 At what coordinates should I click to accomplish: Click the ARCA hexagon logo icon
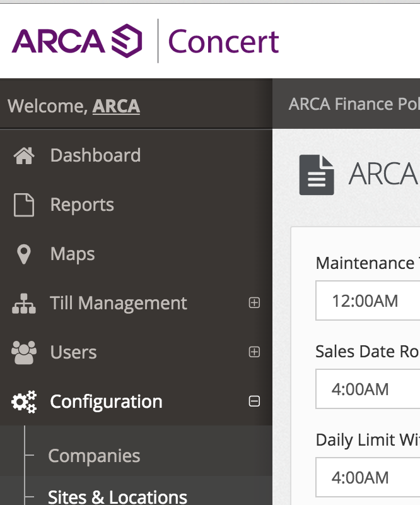click(127, 41)
